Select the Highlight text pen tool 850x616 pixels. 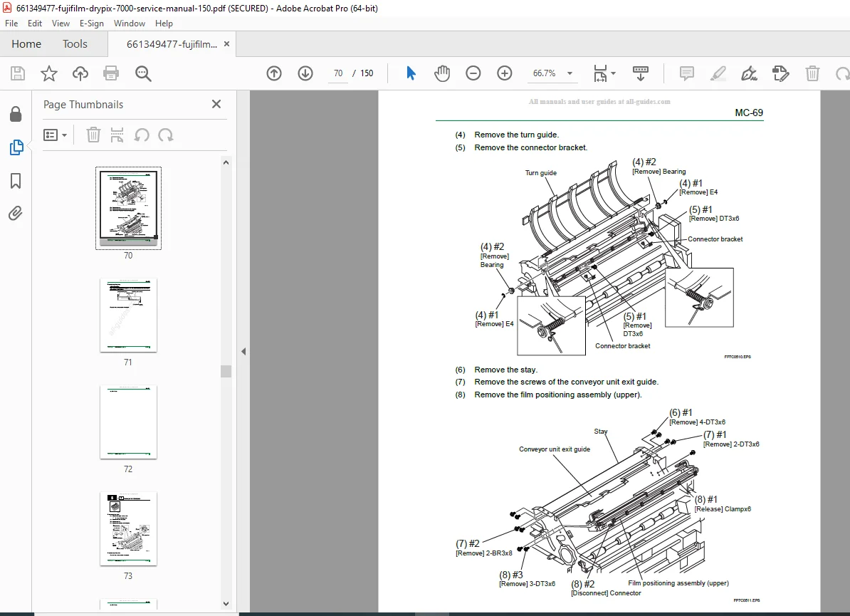point(718,73)
